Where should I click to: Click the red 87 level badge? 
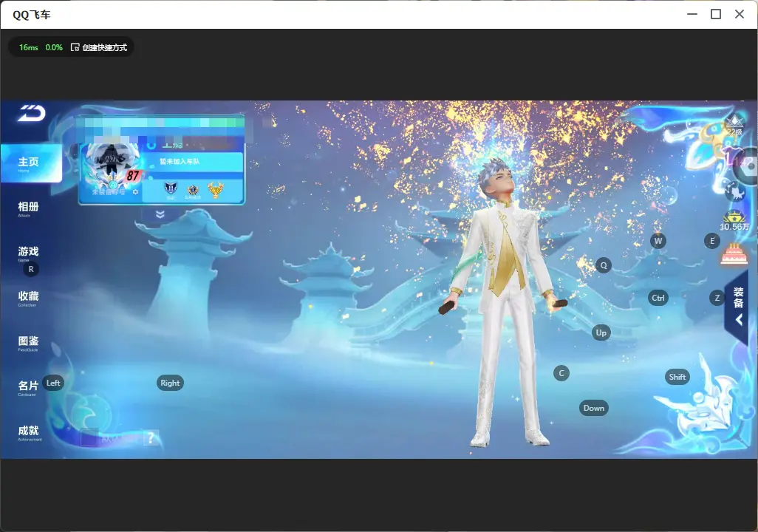point(132,176)
